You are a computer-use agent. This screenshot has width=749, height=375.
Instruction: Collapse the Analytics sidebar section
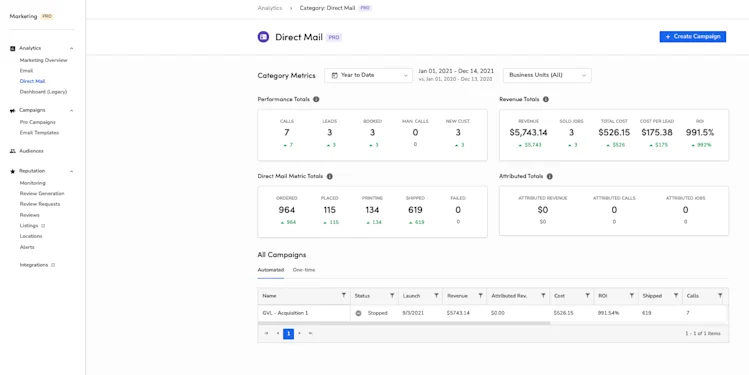pyautogui.click(x=72, y=48)
